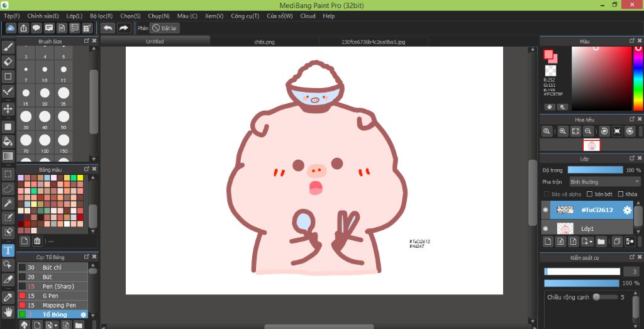
Task: Click the navigator pig thumbnail
Action: click(591, 145)
